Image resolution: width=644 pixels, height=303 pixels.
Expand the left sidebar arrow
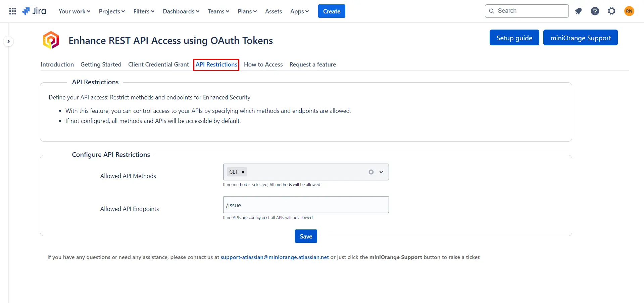8,41
